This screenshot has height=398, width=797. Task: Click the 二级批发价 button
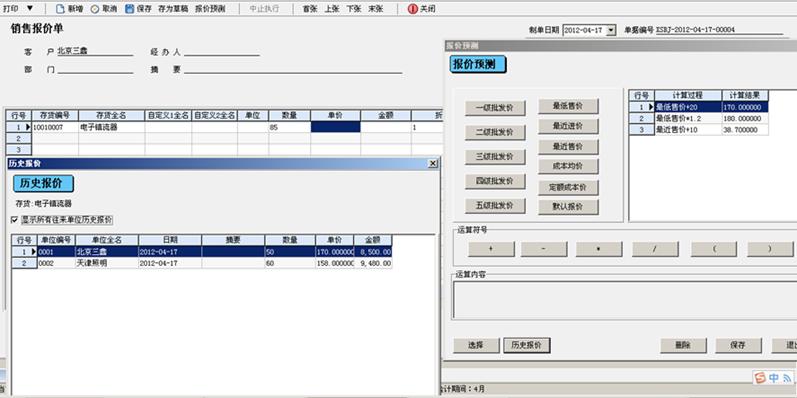tap(495, 132)
